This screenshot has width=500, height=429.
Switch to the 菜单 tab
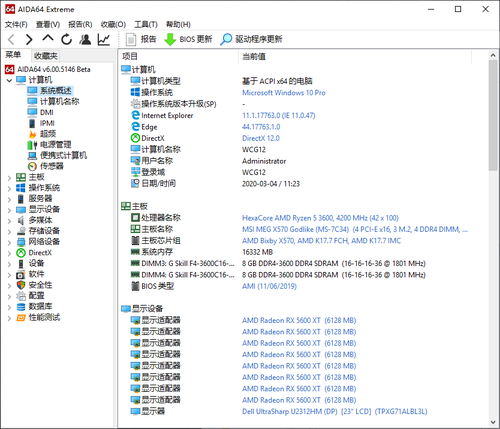click(13, 55)
